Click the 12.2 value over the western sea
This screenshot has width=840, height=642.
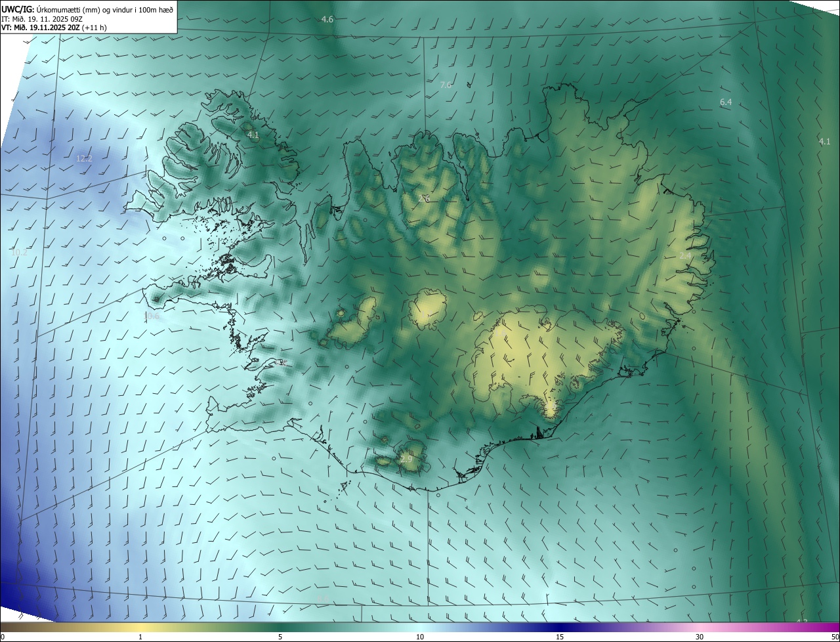84,158
